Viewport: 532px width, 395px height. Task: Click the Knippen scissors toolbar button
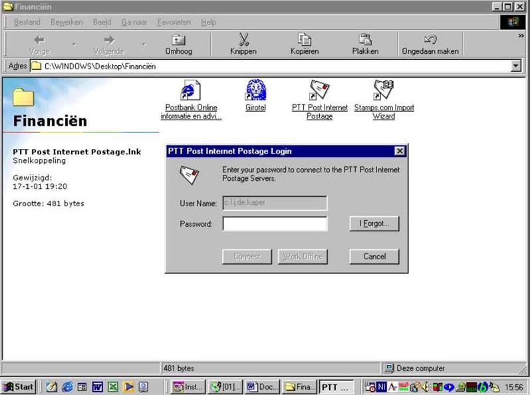[243, 45]
